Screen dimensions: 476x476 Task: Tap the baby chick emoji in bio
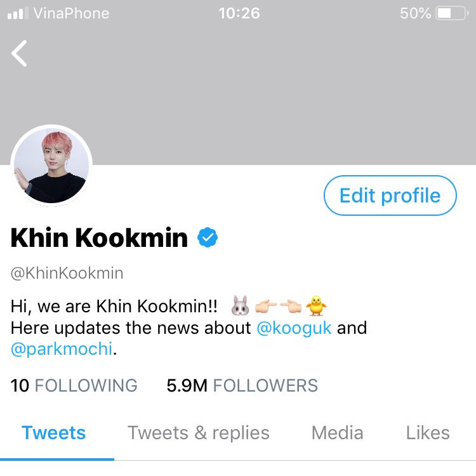pos(316,305)
